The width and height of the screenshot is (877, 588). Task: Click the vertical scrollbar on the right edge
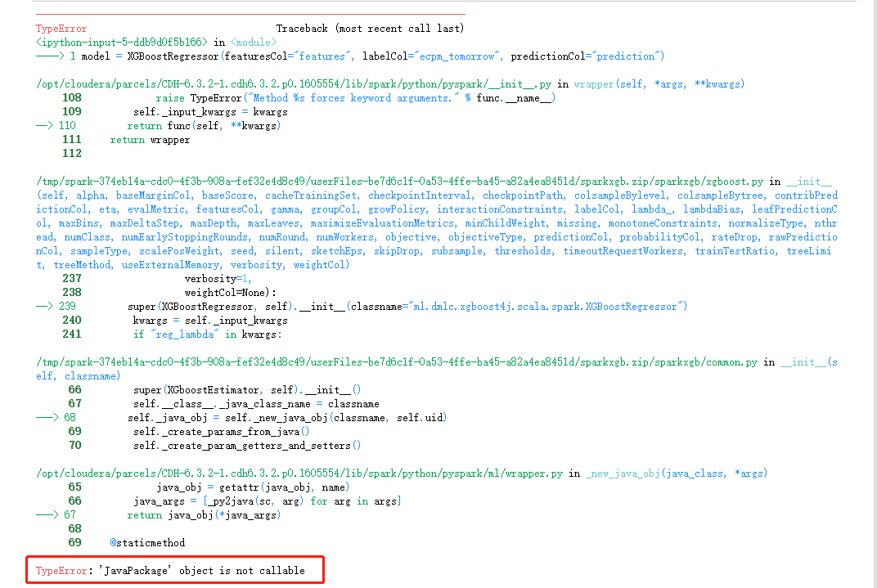(874, 294)
